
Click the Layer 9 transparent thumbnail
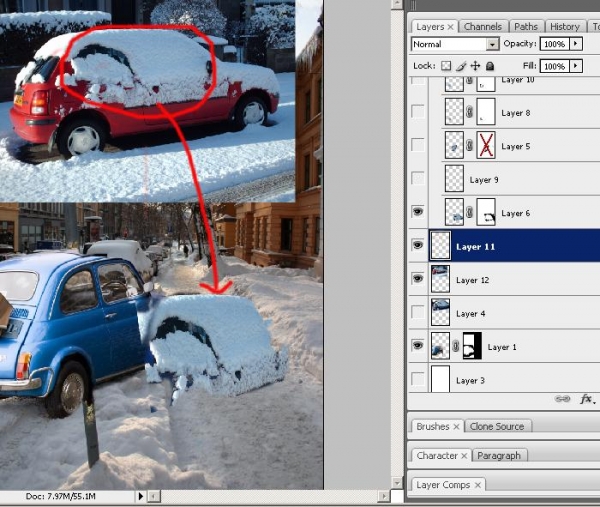(455, 178)
